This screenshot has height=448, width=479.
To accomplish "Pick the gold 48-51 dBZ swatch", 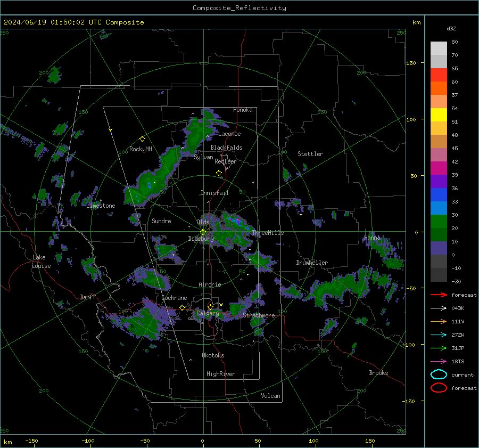I will click(439, 128).
